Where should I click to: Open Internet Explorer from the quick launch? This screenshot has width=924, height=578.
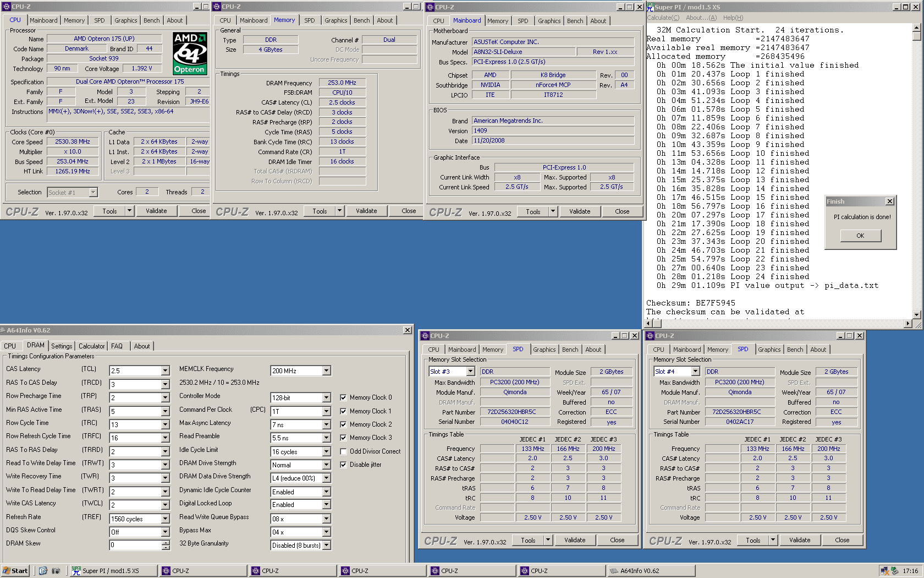[43, 571]
